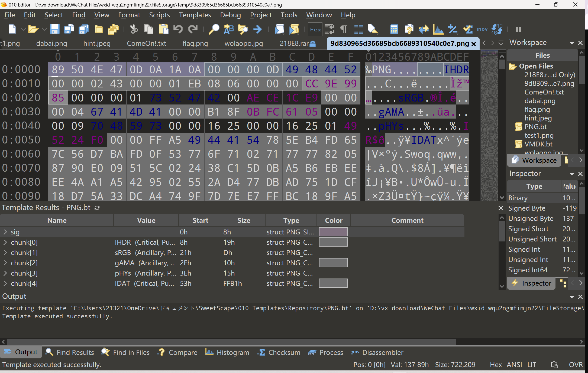Click the Histogram toolbar icon
The height and width of the screenshot is (373, 588).
pyautogui.click(x=438, y=29)
